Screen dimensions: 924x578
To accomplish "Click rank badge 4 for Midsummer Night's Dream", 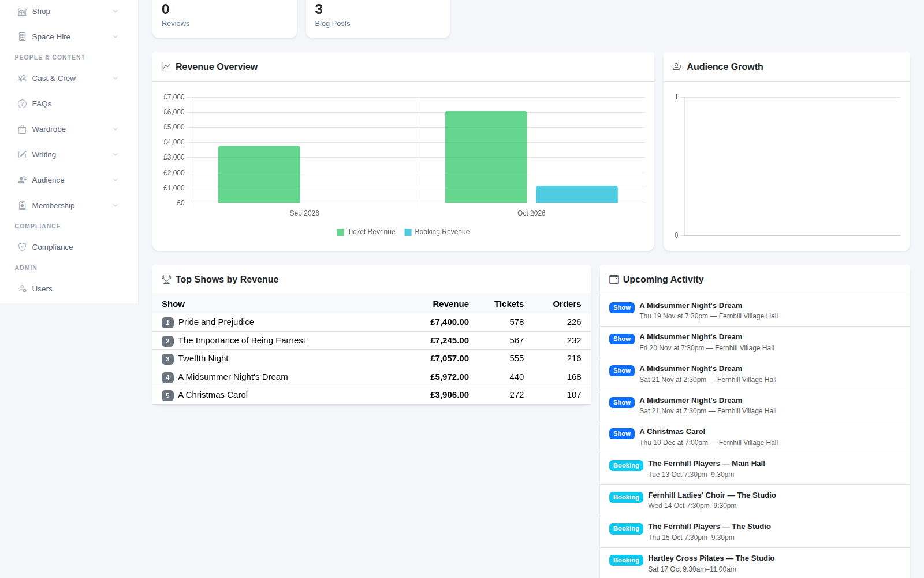I will 167,377.
